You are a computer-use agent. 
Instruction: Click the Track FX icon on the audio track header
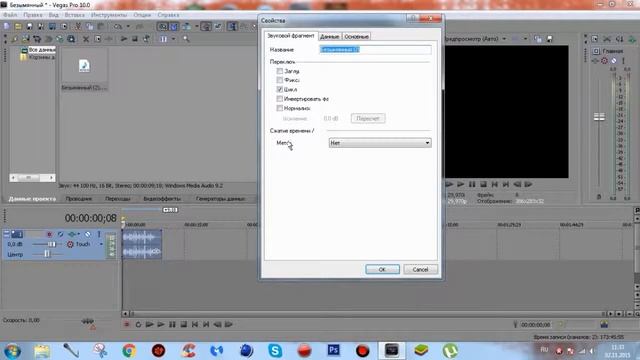[x=72, y=234]
